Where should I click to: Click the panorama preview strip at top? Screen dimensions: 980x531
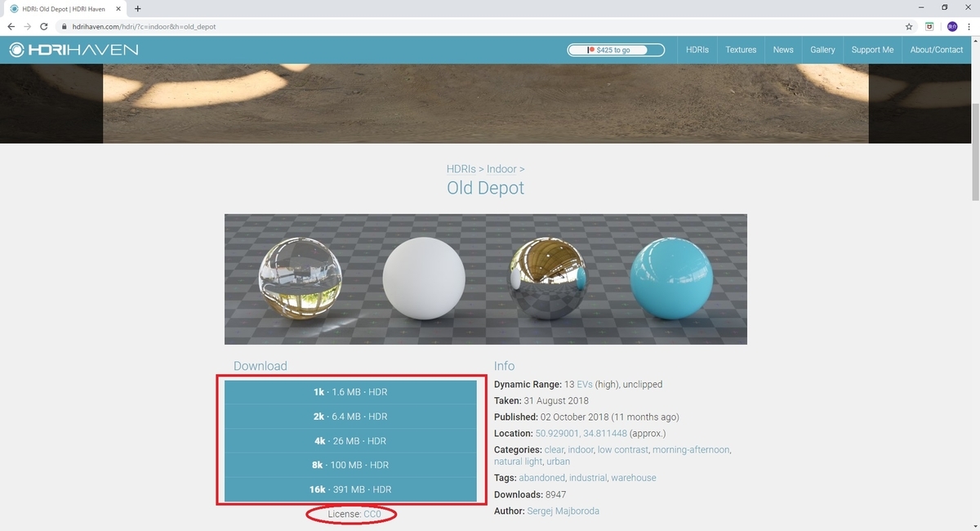(486, 102)
